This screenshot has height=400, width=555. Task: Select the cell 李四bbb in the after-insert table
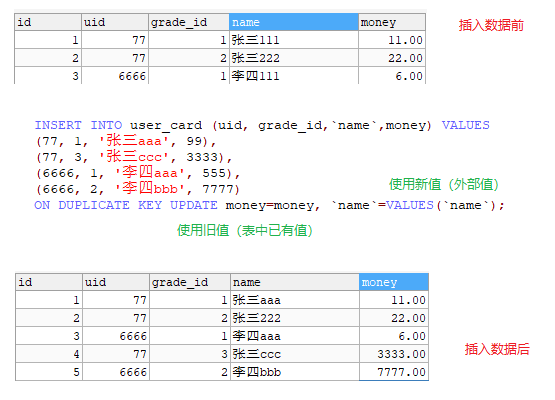(295, 372)
